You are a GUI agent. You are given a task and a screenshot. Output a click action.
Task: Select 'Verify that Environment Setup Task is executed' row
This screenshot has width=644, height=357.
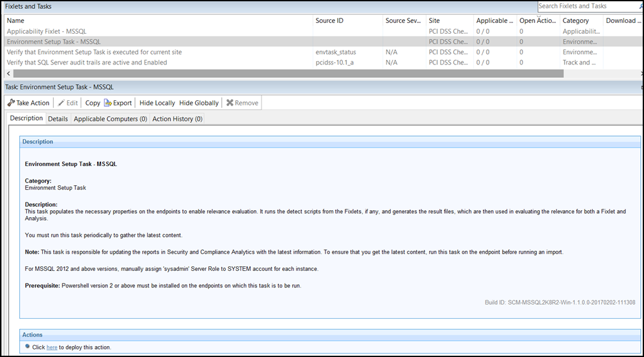[323, 52]
